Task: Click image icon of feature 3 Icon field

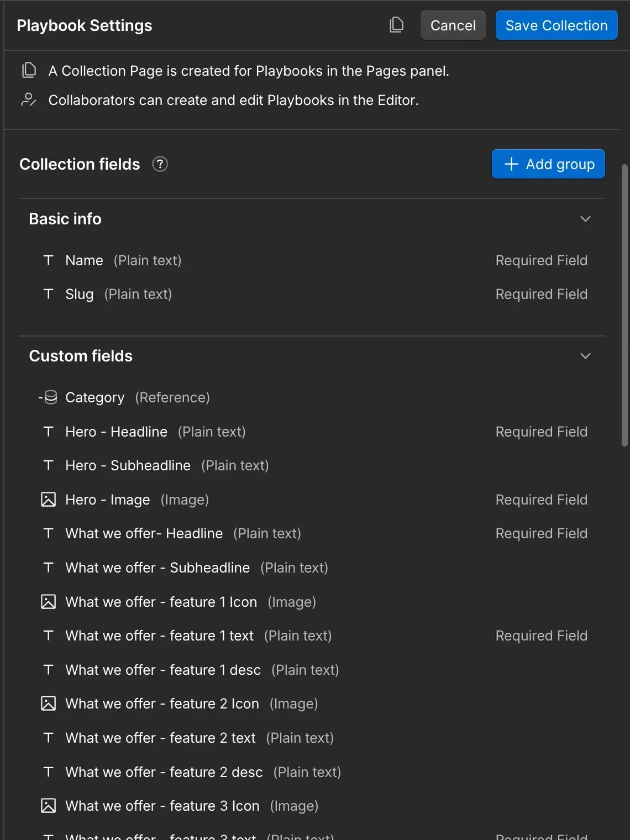Action: point(49,806)
